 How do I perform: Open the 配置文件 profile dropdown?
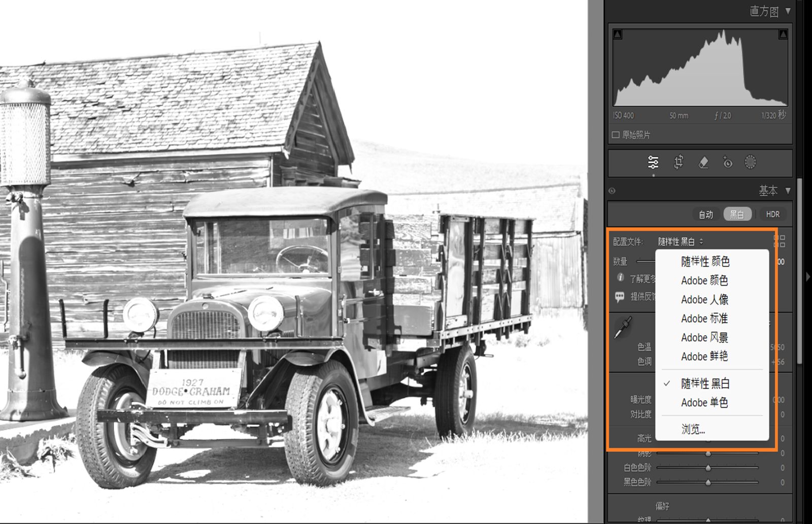tap(681, 241)
